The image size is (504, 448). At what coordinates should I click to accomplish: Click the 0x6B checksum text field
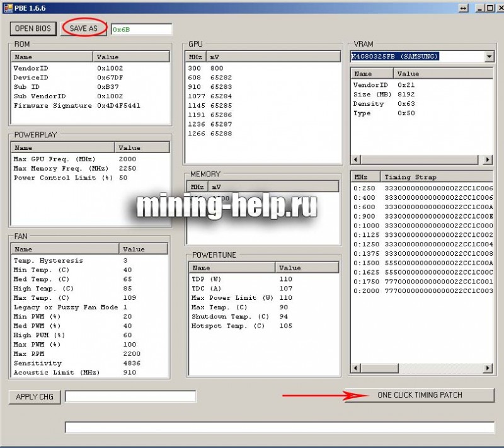click(x=141, y=29)
